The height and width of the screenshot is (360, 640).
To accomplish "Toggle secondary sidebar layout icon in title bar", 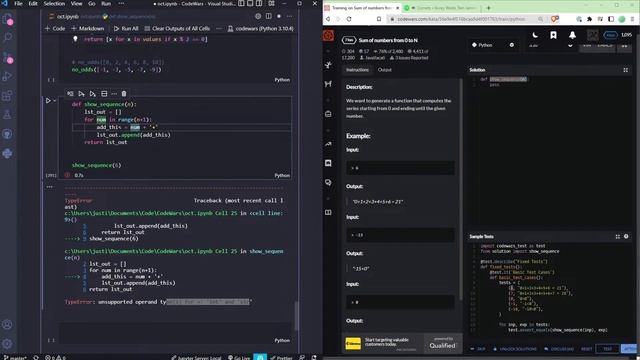I will coord(259,4).
